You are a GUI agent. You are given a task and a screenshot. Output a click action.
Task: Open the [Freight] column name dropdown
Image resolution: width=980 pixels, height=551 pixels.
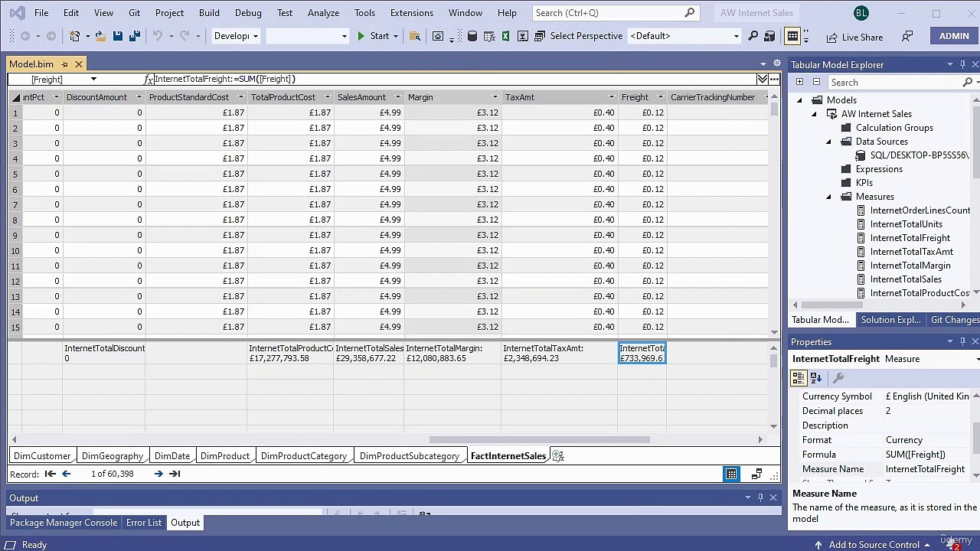click(x=93, y=80)
